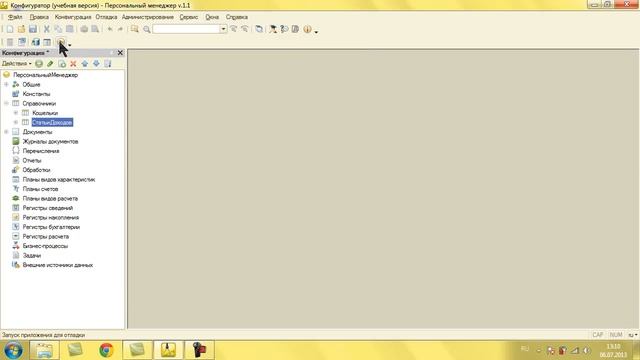
Task: Open the Окна menu
Action: [x=212, y=17]
